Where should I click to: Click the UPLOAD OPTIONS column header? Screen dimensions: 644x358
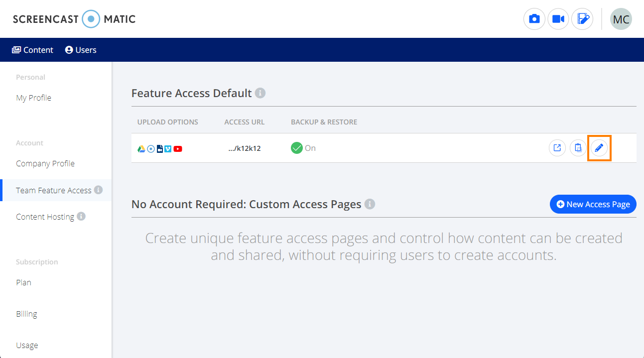point(168,122)
